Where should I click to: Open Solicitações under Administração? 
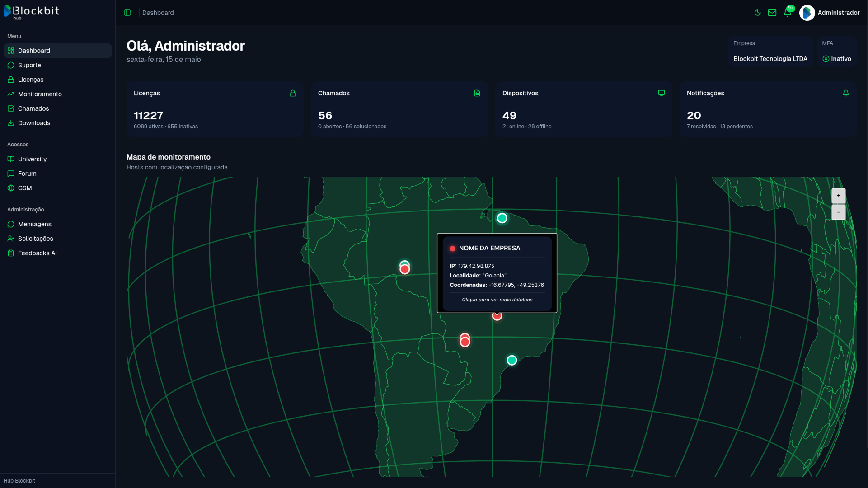57,239
